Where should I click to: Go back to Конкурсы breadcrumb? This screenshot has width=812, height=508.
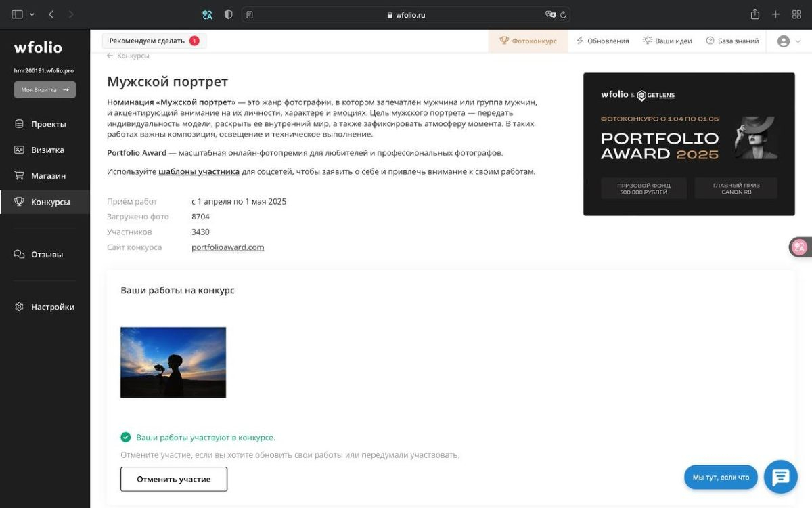tap(128, 56)
